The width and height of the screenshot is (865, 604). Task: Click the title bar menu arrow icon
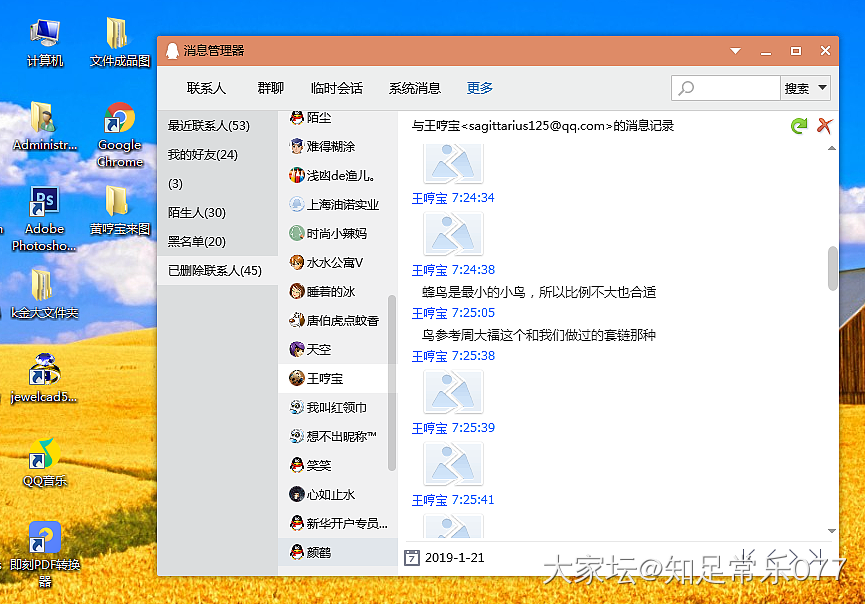pos(736,50)
